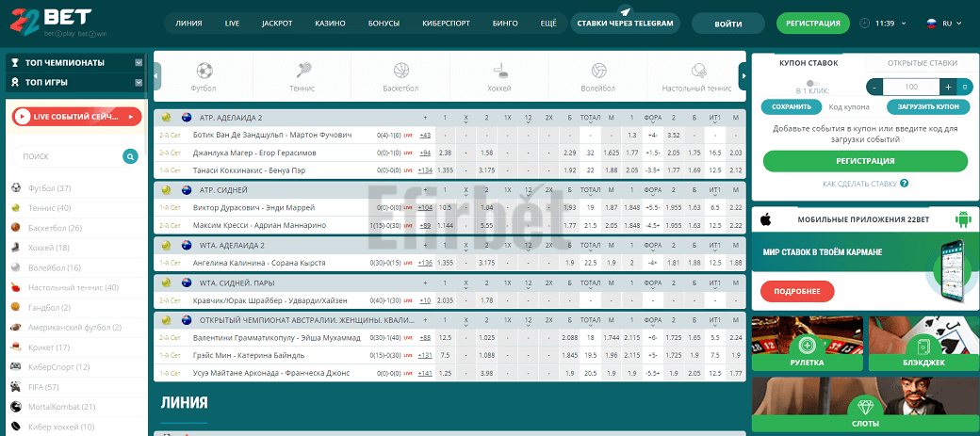Click the Russian flag language icon
Screen dimensions: 980x436
click(x=931, y=24)
